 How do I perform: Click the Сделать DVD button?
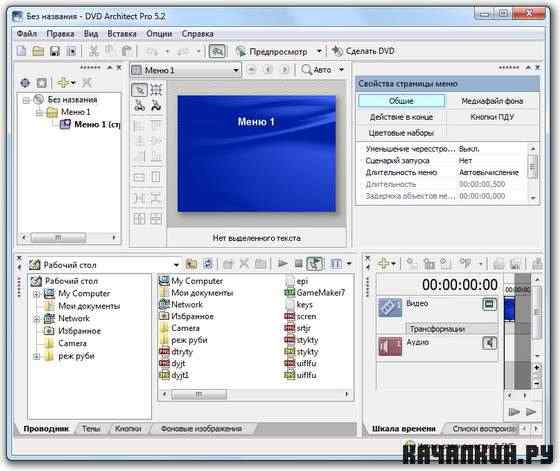click(x=363, y=51)
